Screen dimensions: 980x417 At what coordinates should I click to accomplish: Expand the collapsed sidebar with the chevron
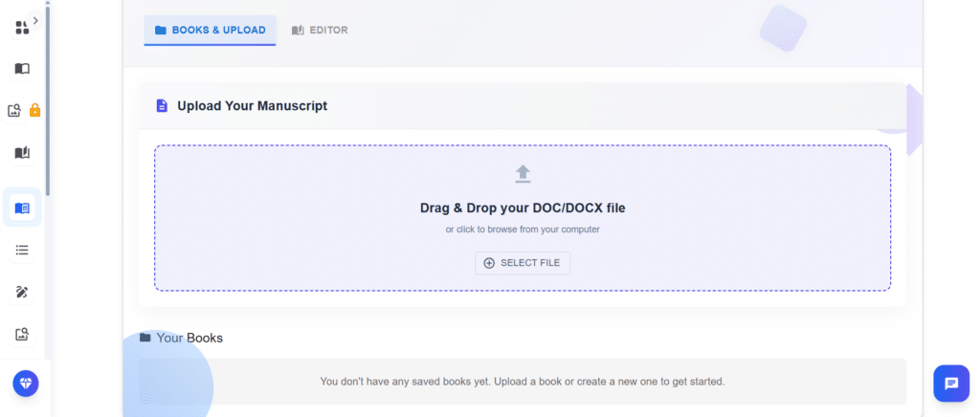pos(35,19)
